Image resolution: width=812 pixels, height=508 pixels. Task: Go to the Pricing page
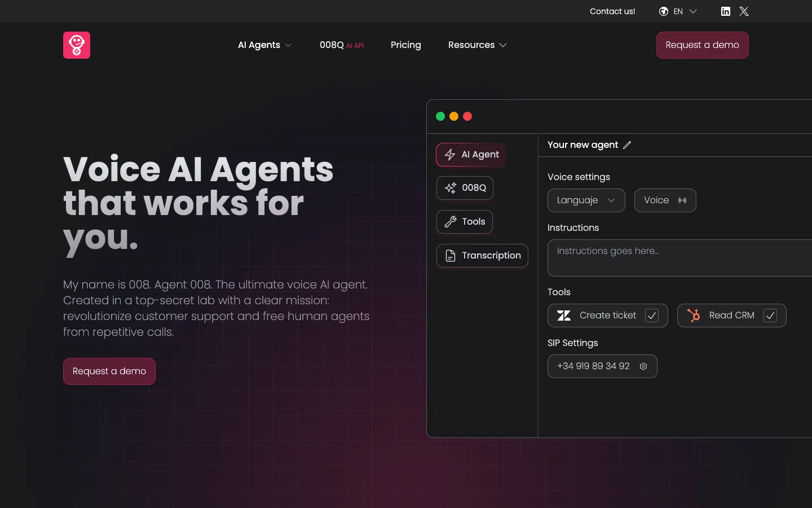pos(406,45)
